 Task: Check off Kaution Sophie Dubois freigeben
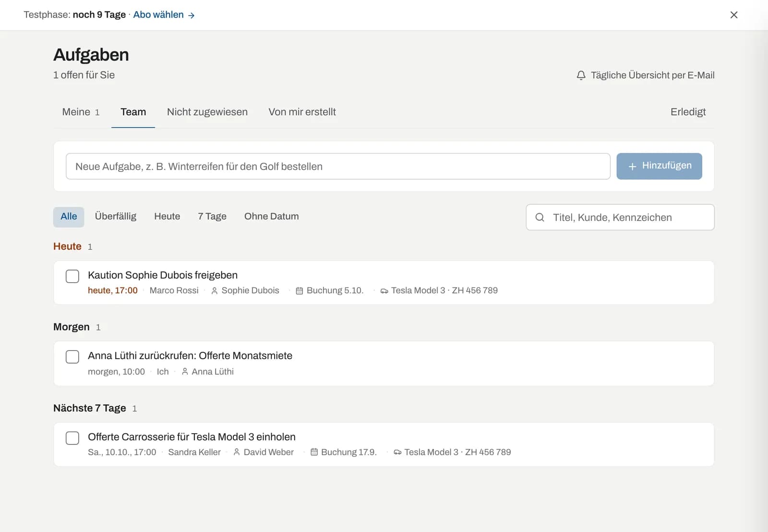click(x=72, y=276)
